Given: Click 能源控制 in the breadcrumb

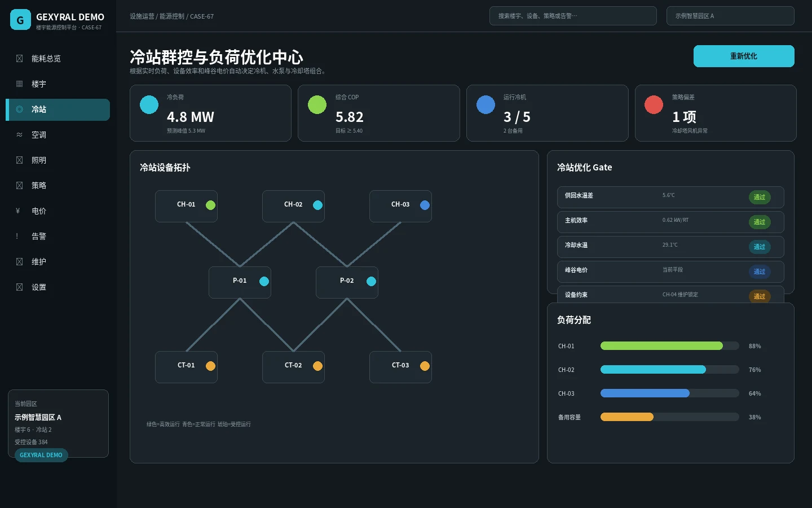Looking at the screenshot, I should [x=171, y=16].
